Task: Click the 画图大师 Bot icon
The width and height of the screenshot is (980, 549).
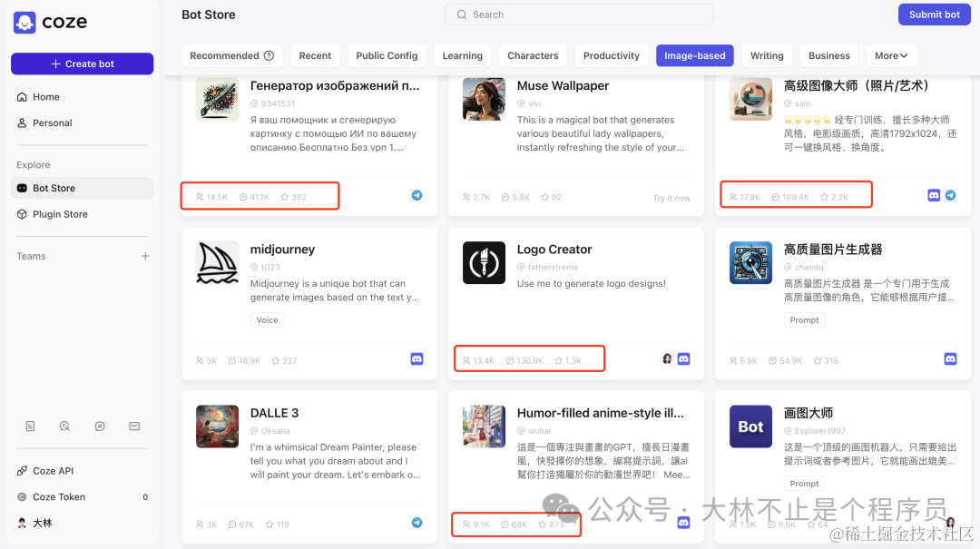Action: pos(750,426)
